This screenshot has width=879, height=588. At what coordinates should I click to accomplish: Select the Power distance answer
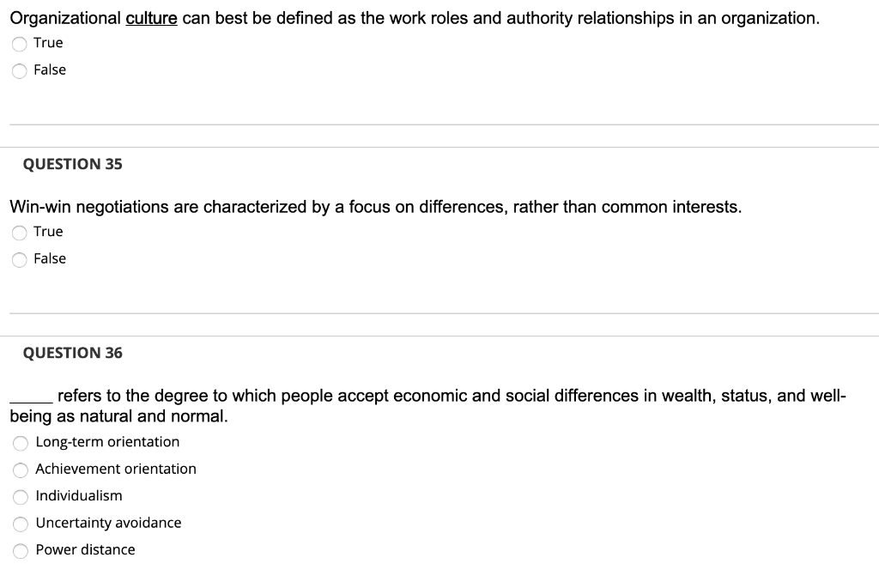pyautogui.click(x=19, y=550)
